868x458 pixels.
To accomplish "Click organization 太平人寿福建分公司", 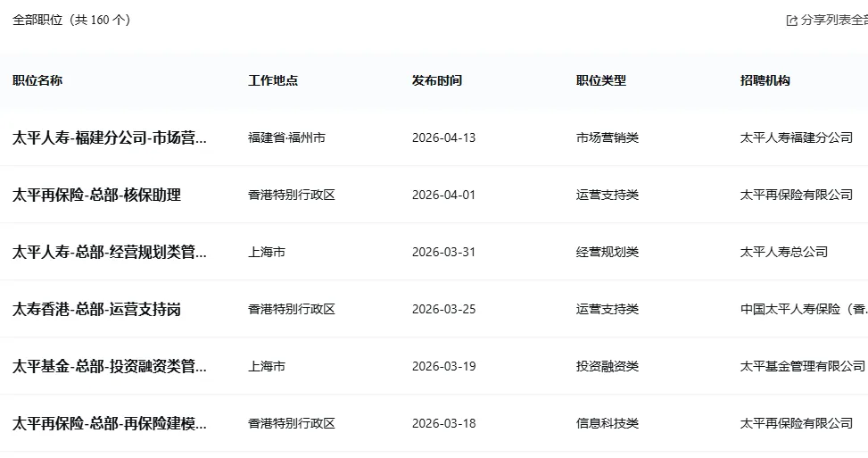I will (x=797, y=137).
